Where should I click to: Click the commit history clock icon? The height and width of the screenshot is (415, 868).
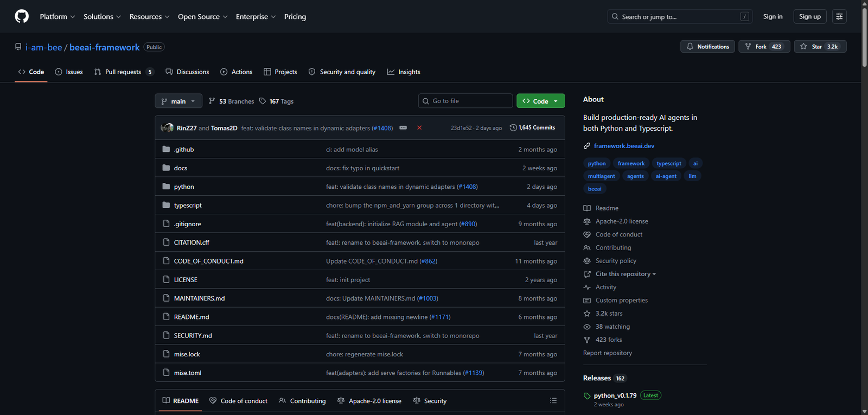click(x=513, y=128)
